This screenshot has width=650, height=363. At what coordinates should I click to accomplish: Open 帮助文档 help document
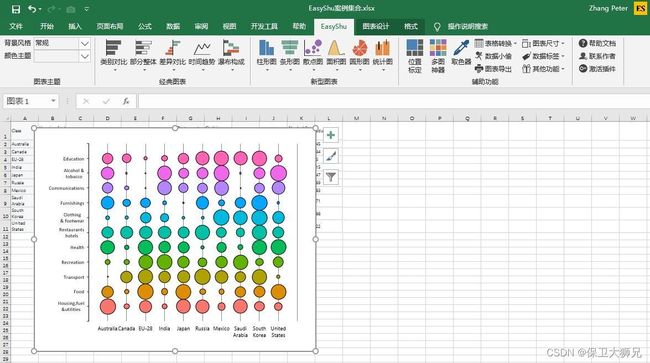[x=597, y=43]
